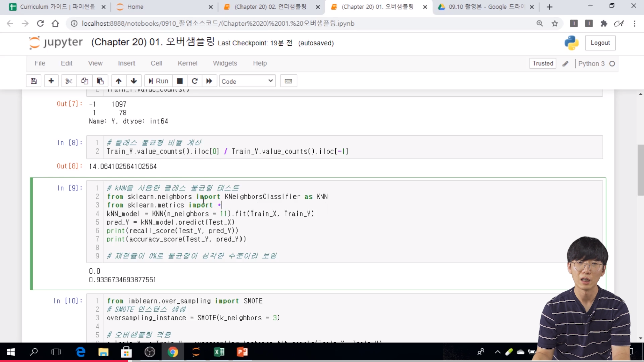The width and height of the screenshot is (644, 362).
Task: Expand the Code cell type dropdown
Action: 248,81
